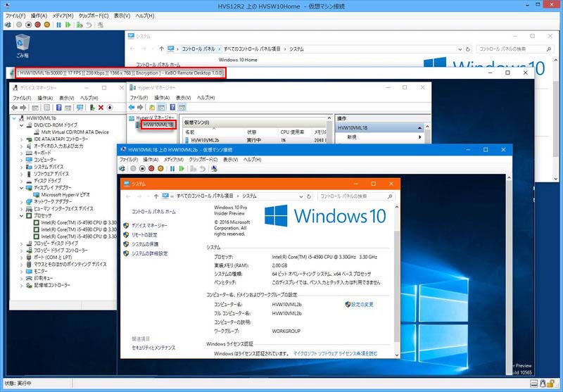The width and height of the screenshot is (563, 392).
Task: Click 設定の変更 link
Action: 362,305
